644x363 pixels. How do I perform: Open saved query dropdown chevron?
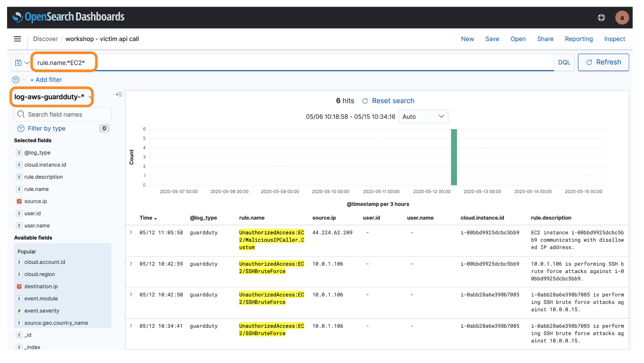coord(27,63)
